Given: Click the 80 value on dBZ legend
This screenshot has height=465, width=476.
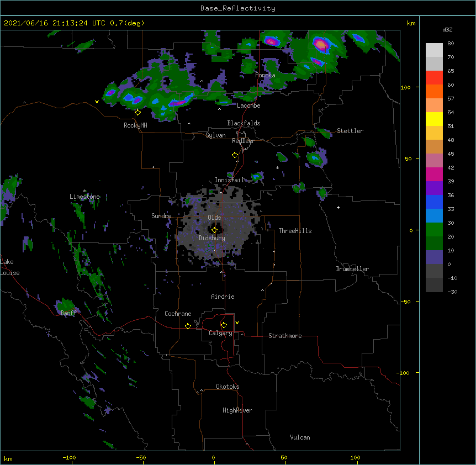Looking at the screenshot, I should coord(451,44).
